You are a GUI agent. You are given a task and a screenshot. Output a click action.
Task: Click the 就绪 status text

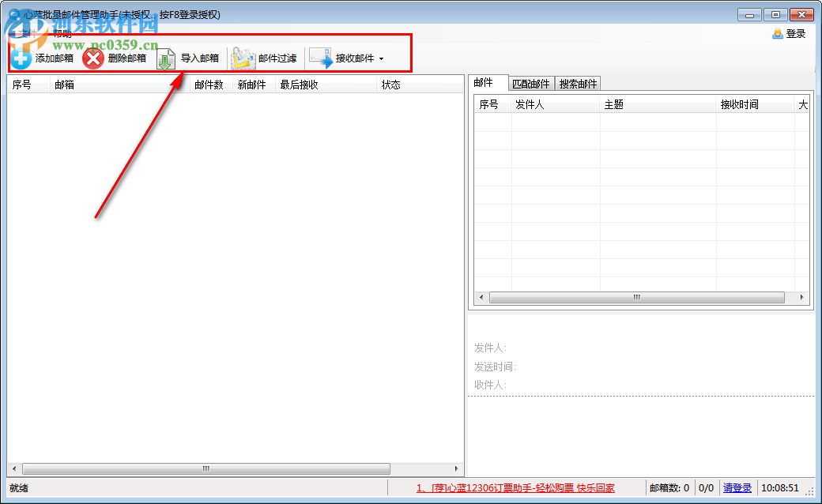pos(19,487)
